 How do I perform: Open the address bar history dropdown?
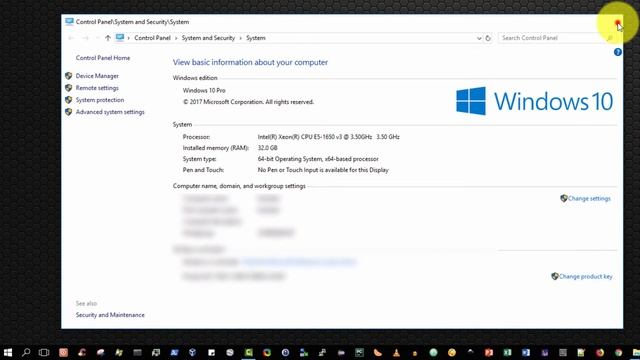coord(479,38)
